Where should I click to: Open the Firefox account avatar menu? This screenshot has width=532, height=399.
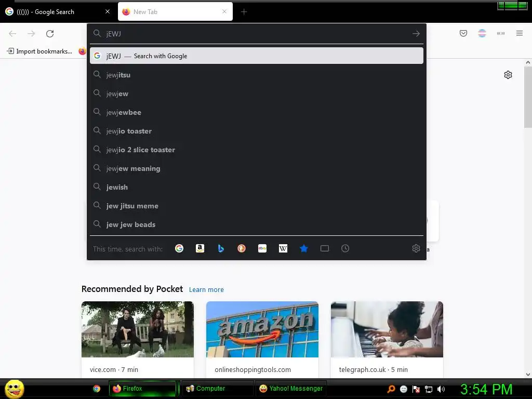[x=482, y=33]
